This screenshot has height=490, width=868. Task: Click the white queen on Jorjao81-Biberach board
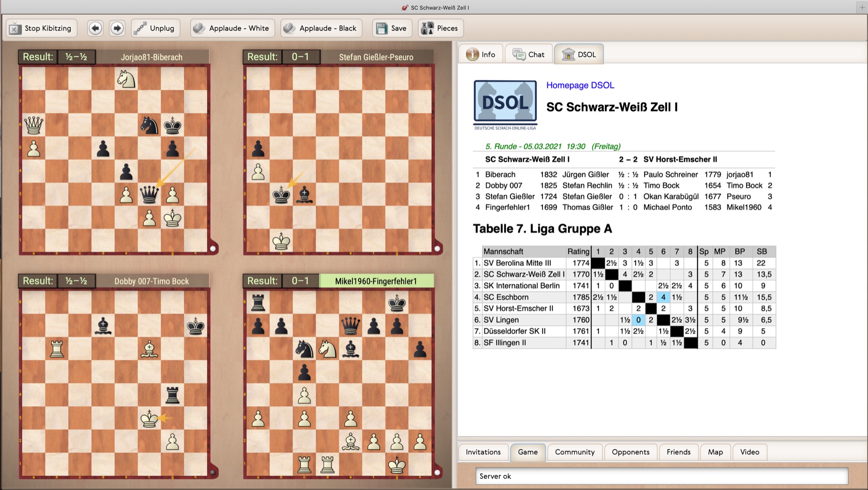(x=33, y=126)
